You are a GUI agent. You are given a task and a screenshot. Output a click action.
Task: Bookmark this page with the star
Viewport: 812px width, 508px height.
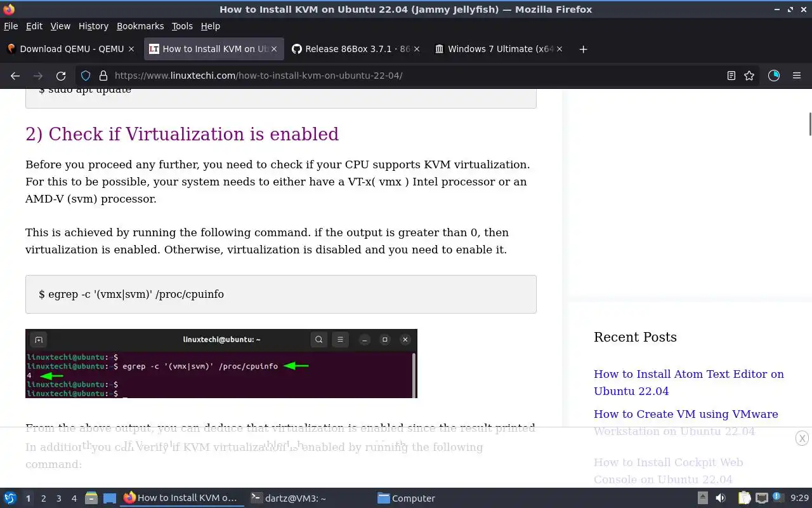click(749, 76)
